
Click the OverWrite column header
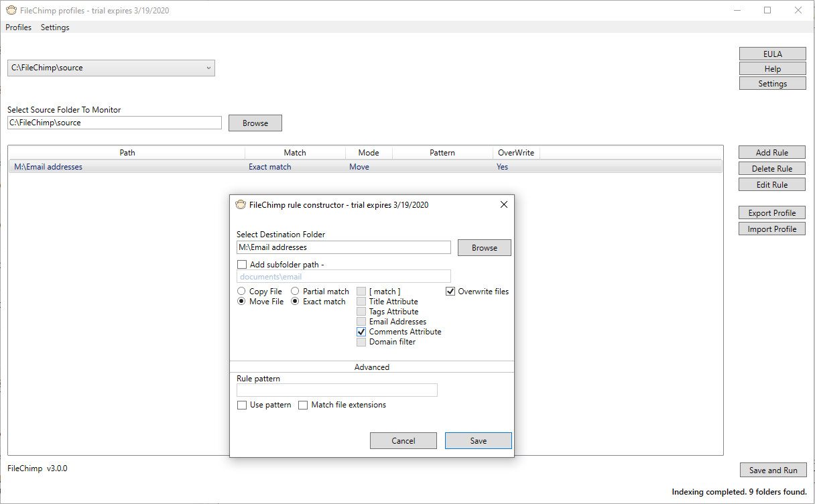[x=516, y=152]
